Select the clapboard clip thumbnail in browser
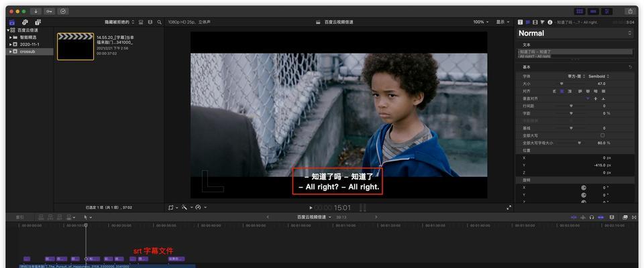644x268 pixels. click(x=75, y=46)
